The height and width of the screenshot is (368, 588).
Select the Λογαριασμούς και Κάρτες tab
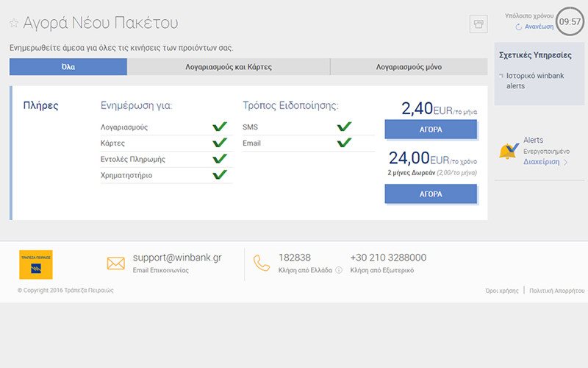(x=229, y=67)
